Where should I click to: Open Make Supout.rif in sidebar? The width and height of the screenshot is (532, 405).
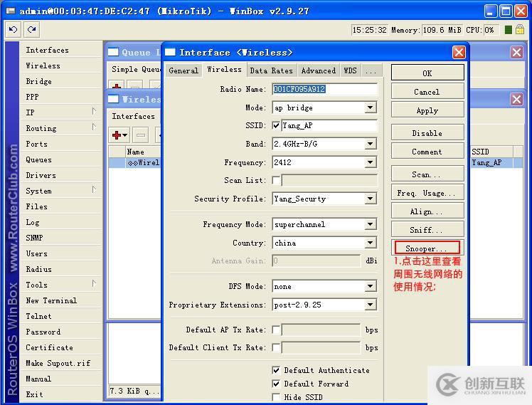(x=60, y=363)
